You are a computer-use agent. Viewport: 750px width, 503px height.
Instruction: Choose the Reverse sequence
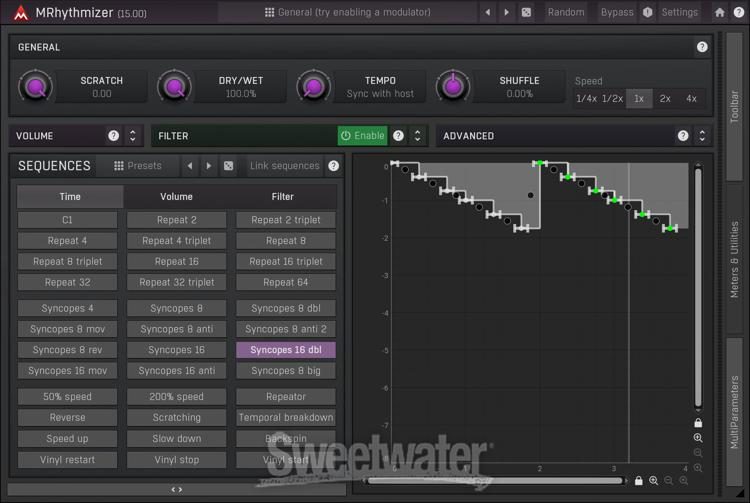coord(67,417)
